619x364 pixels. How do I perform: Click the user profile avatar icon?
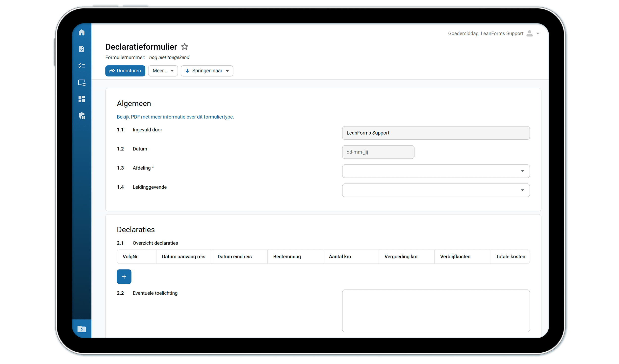coord(529,33)
